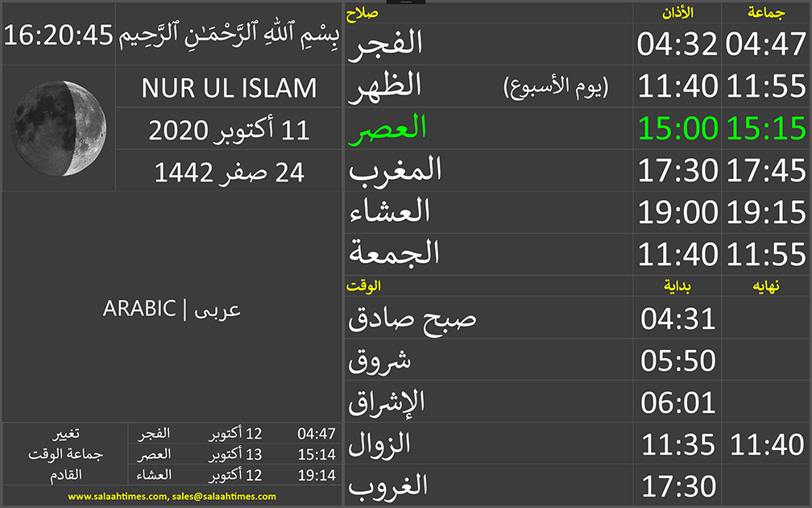Image resolution: width=812 pixels, height=508 pixels.
Task: Select the NUR UL ISLAM mosque title
Action: click(229, 87)
